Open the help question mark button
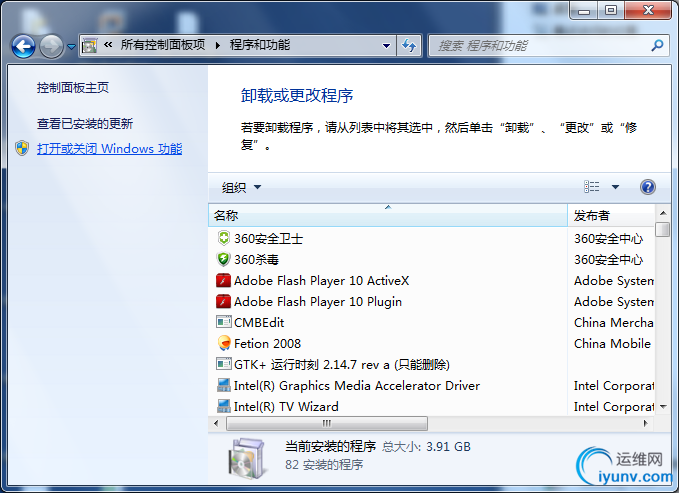Viewport: 679px width, 493px height. pos(647,187)
